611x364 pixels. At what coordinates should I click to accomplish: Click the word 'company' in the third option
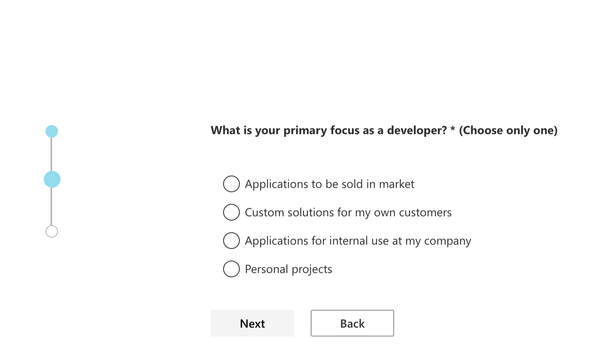[448, 241]
